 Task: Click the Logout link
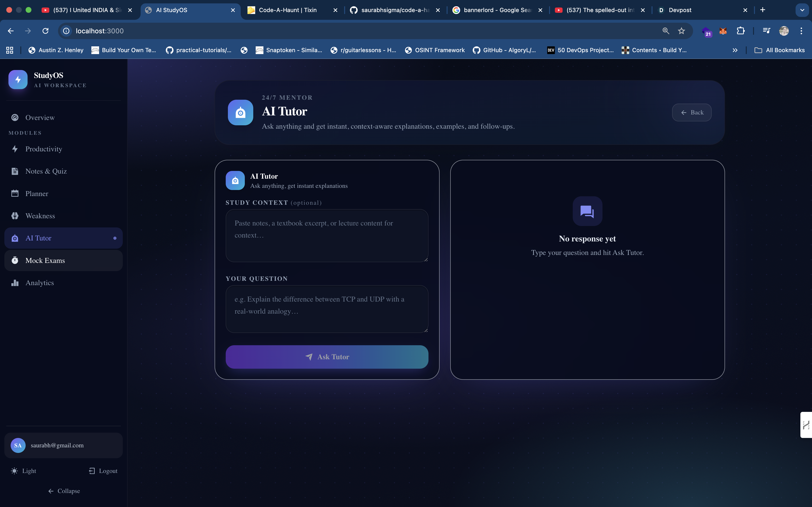(103, 471)
